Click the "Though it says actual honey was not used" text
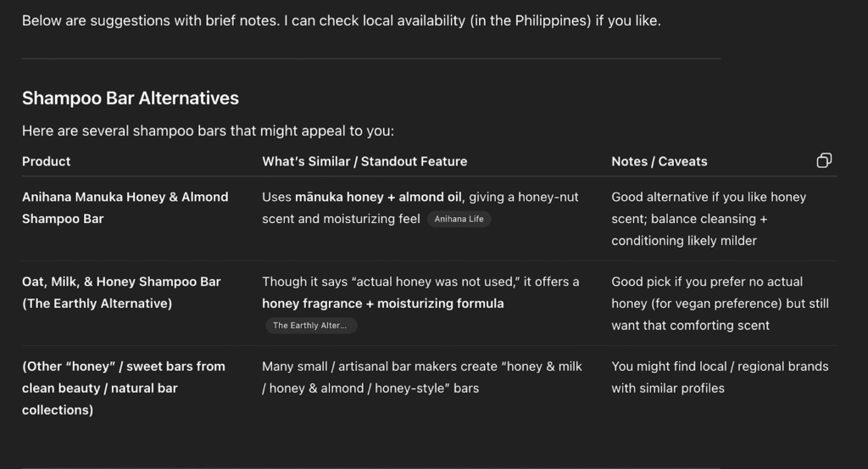868x469 pixels. point(420,282)
